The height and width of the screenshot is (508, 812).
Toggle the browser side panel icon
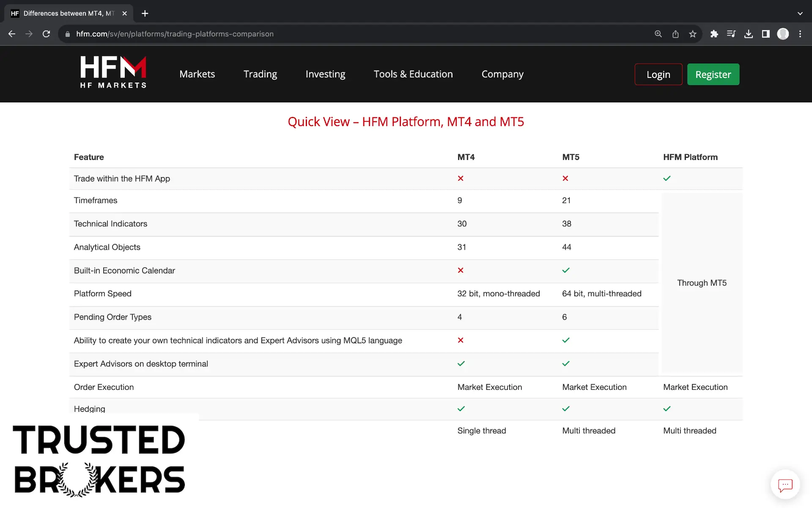765,34
